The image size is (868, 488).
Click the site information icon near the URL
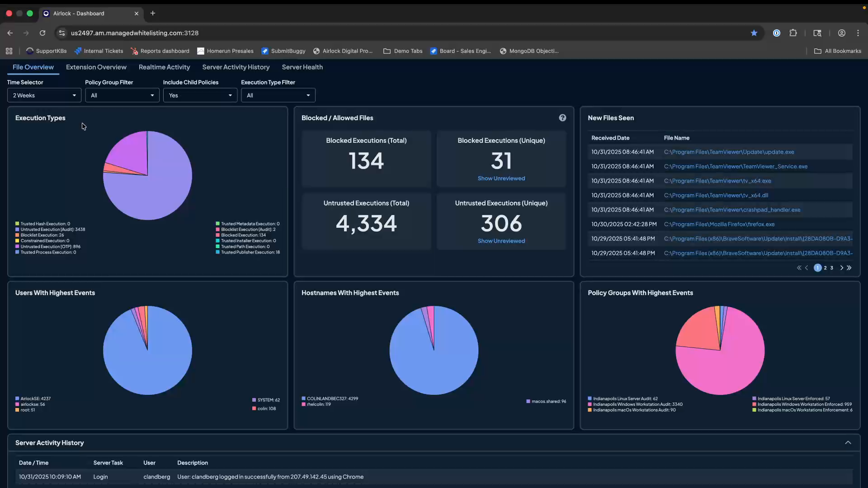point(62,33)
